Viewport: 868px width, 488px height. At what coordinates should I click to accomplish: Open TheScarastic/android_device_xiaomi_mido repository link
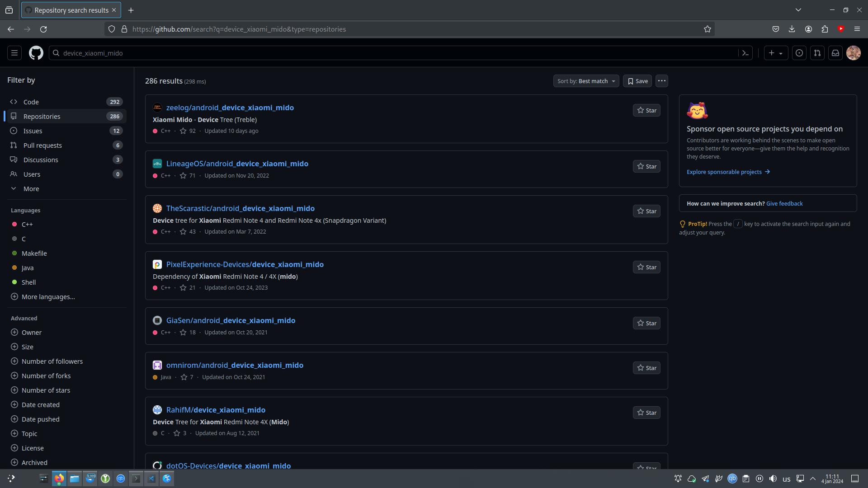[241, 208]
